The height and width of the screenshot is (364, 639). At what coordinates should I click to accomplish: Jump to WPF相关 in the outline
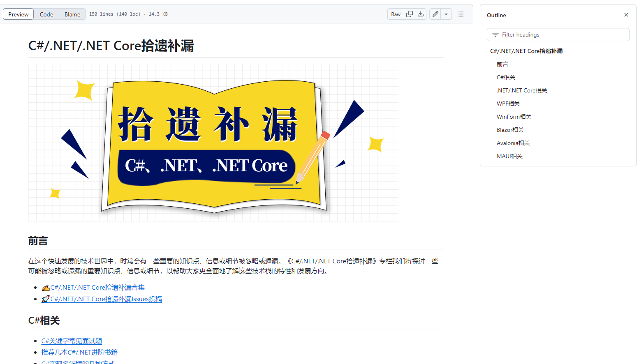(508, 104)
